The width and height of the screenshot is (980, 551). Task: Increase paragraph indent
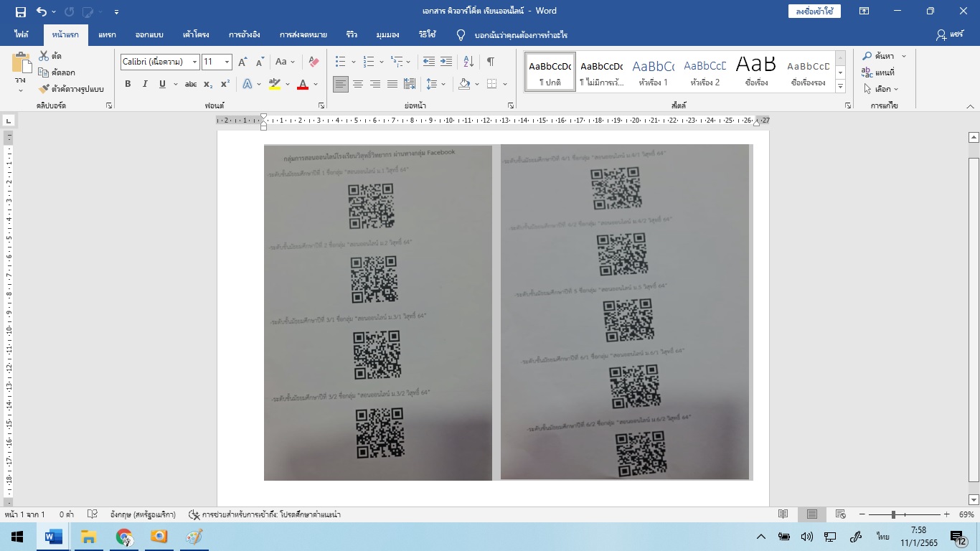coord(446,62)
